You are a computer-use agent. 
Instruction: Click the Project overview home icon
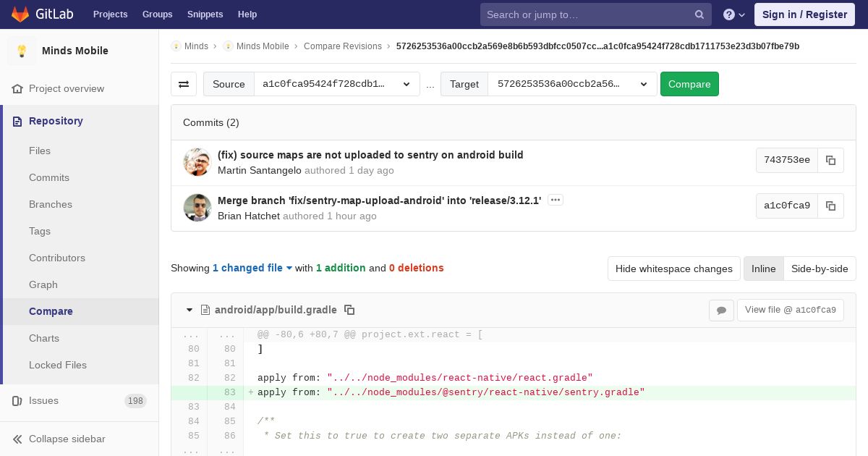pos(17,88)
